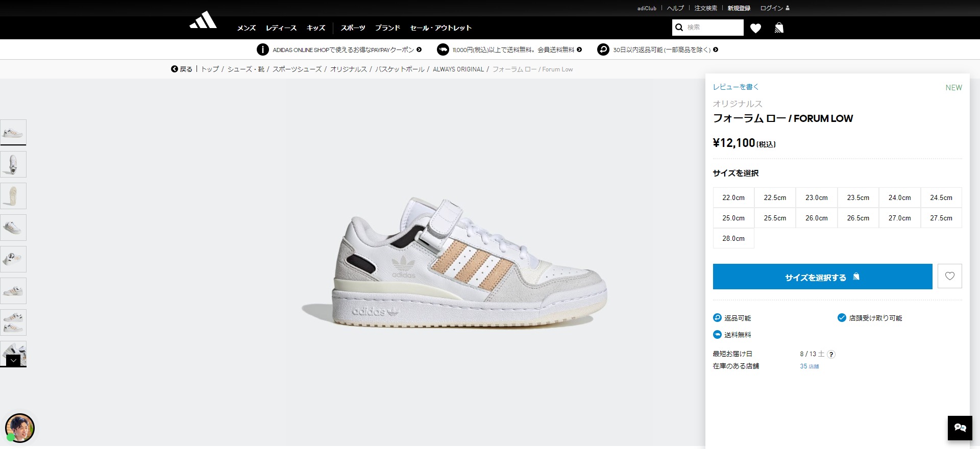This screenshot has height=449, width=980.
Task: Open the shopping bag cart icon
Action: pyautogui.click(x=779, y=28)
